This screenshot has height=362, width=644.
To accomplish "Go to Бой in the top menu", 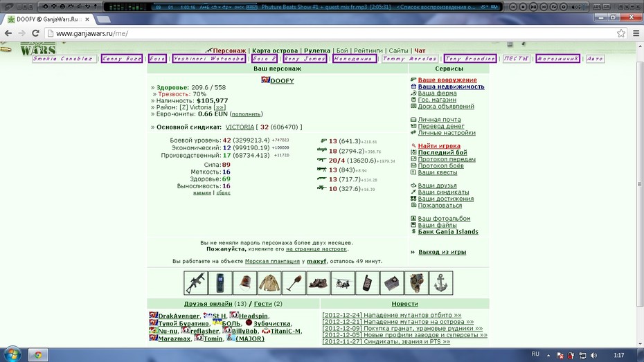I will coord(342,51).
